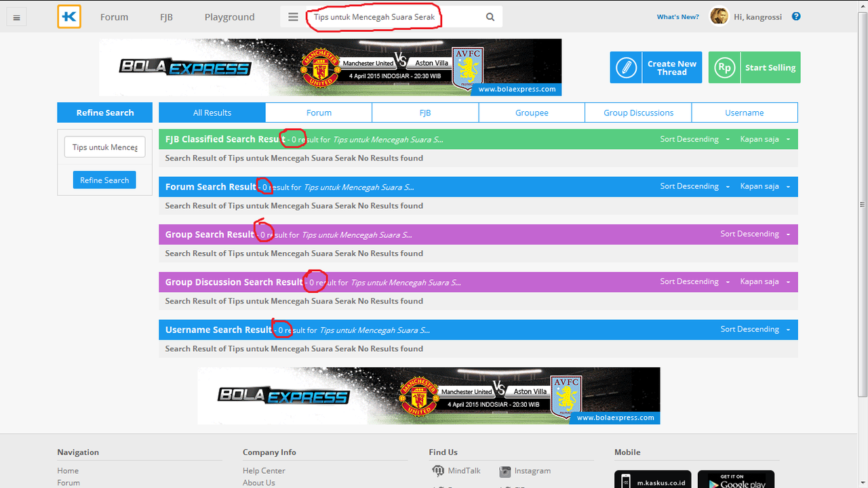
Task: Click the Group Discussion Search Result heading
Action: tap(234, 282)
